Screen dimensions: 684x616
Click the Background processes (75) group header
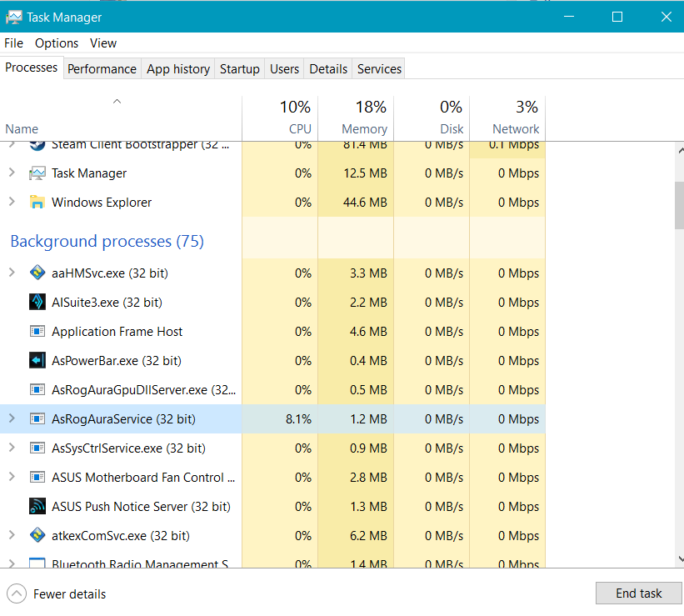tap(107, 241)
